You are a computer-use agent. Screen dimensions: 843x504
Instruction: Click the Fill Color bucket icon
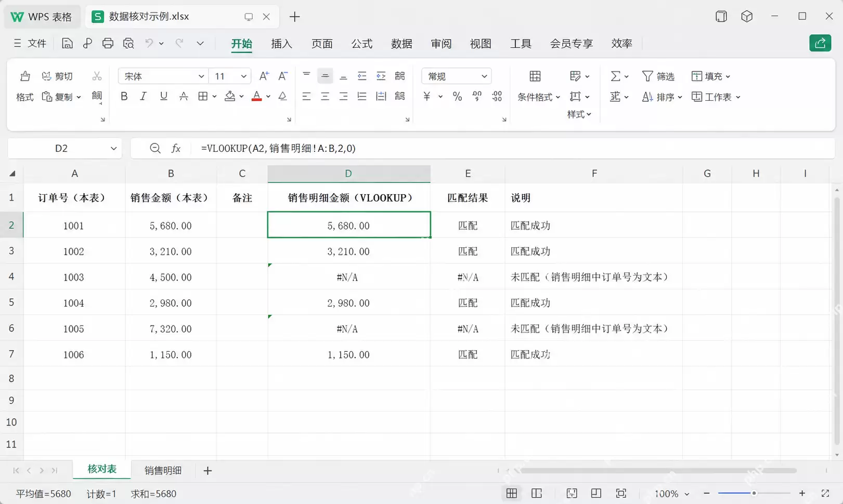(229, 96)
